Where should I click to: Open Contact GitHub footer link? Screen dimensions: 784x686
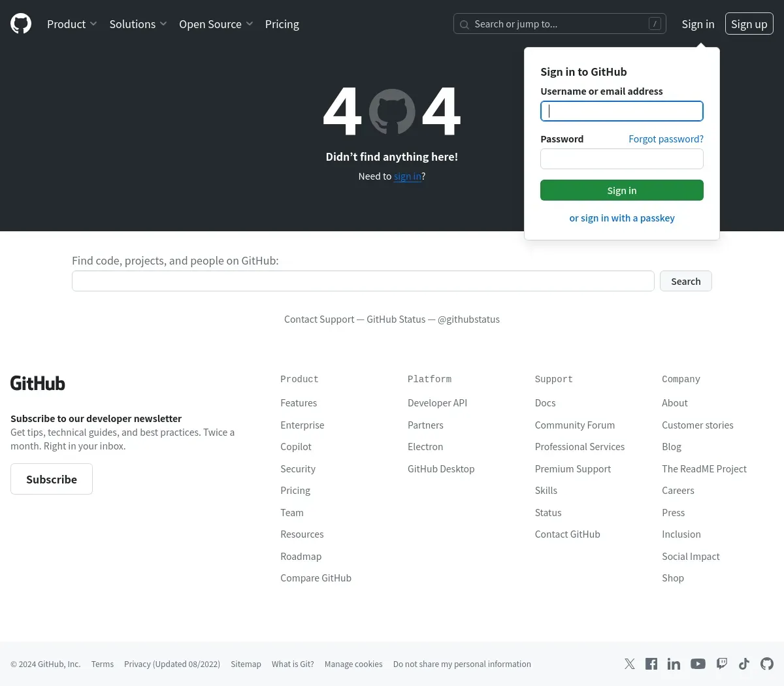click(x=568, y=534)
